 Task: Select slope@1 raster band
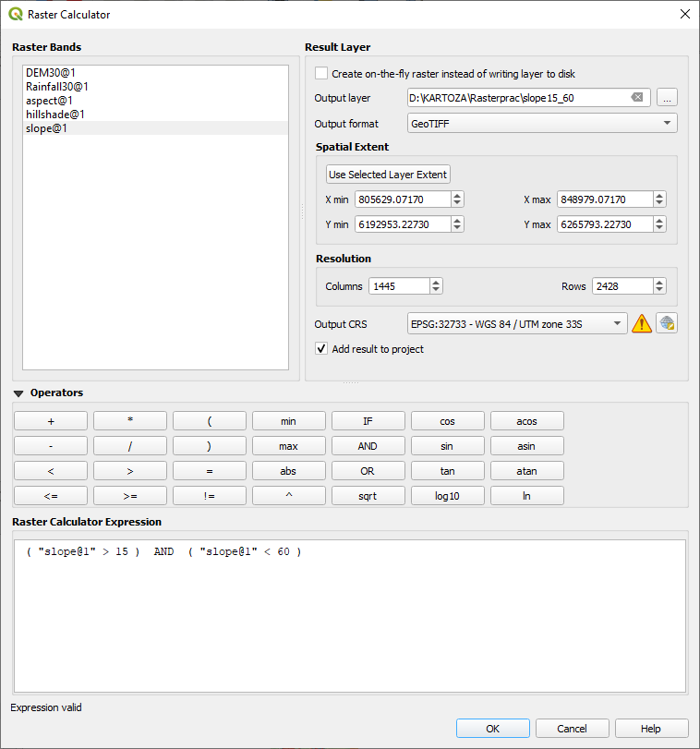click(x=46, y=128)
